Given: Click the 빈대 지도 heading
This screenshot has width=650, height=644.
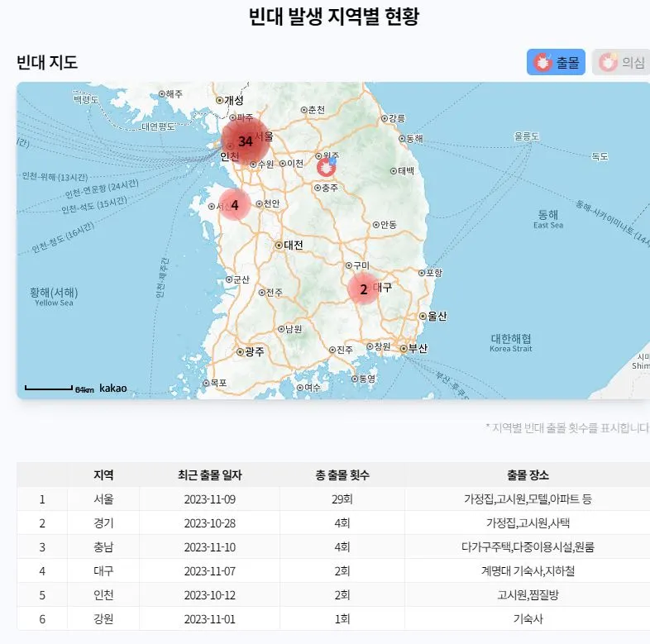Looking at the screenshot, I should 47,62.
